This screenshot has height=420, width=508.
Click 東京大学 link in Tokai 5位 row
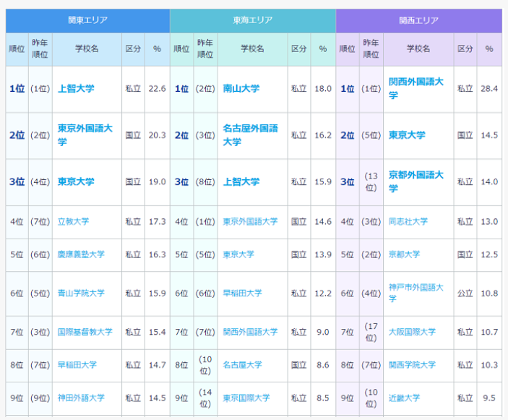click(x=238, y=254)
